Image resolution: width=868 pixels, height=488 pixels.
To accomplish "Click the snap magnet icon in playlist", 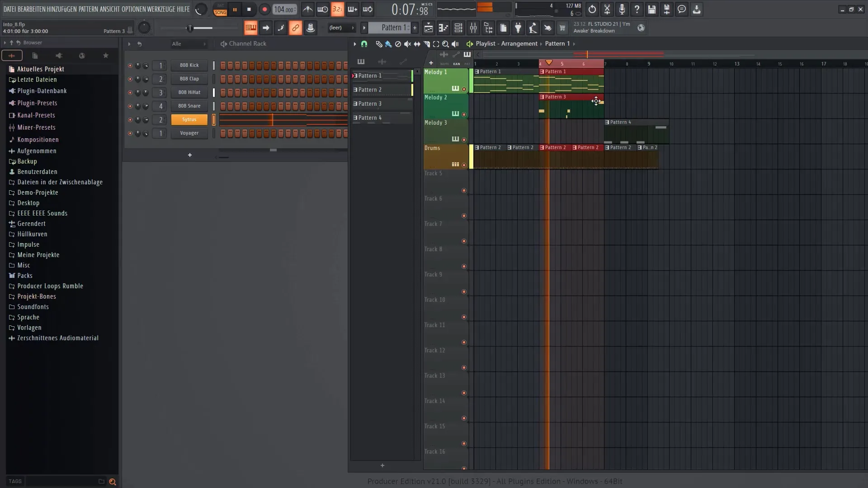I will (x=364, y=43).
